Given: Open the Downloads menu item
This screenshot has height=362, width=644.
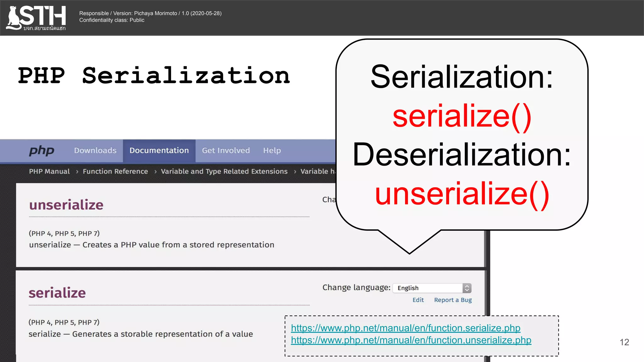Looking at the screenshot, I should [95, 151].
